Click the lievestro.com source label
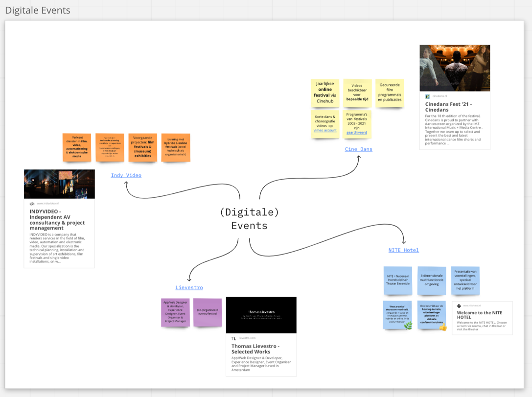Screen dimensions: 532x397 [247, 338]
